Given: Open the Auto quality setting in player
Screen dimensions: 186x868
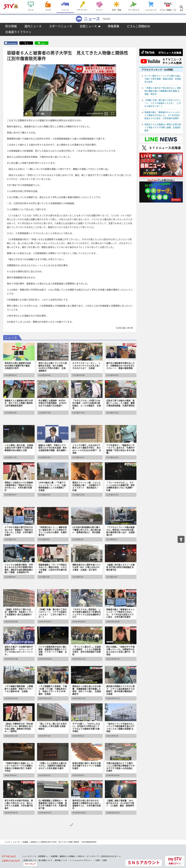Looking at the screenshot, I should click(106, 114).
